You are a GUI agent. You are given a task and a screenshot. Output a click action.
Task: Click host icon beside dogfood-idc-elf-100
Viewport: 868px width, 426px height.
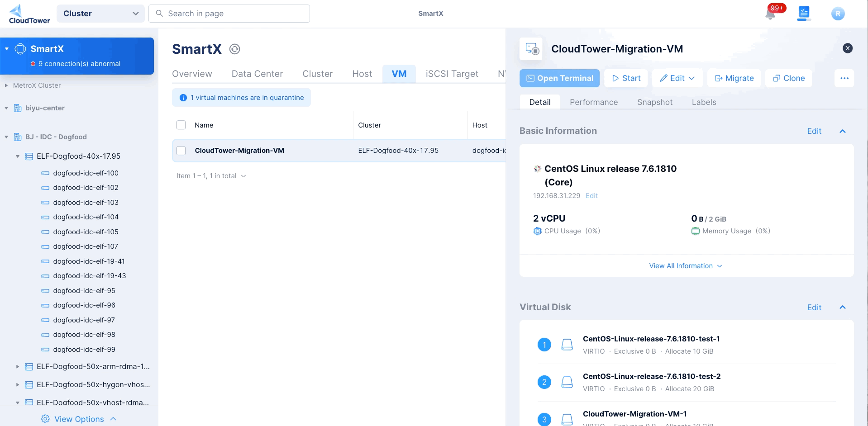45,173
